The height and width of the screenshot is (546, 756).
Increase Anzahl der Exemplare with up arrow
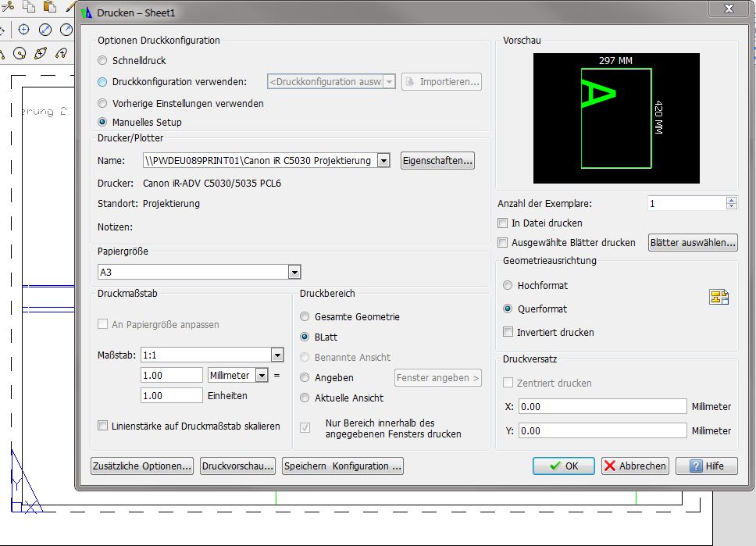click(732, 200)
